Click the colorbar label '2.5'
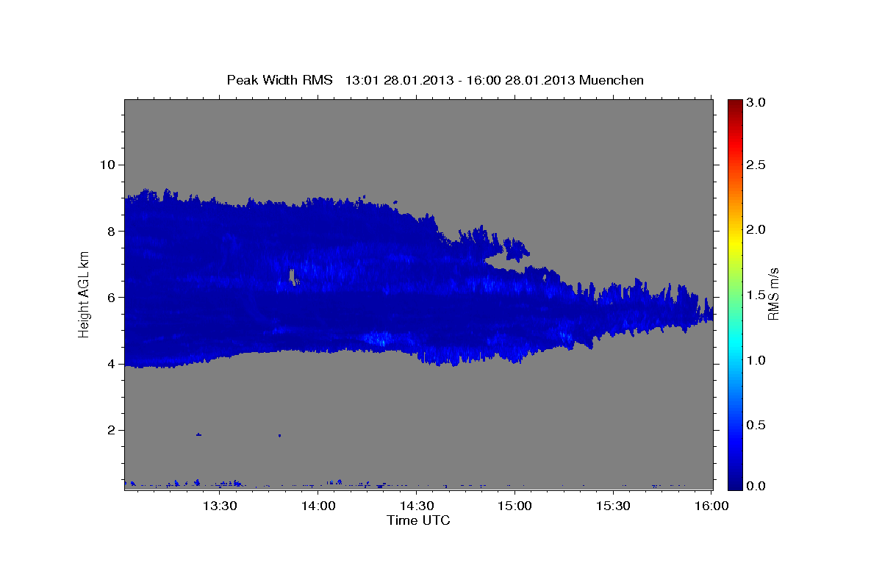 click(756, 165)
